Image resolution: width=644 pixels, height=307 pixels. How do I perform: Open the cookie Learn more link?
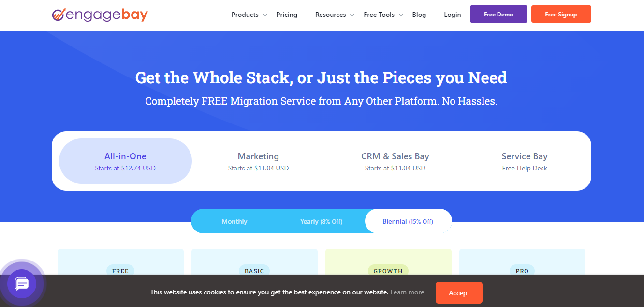pyautogui.click(x=407, y=292)
